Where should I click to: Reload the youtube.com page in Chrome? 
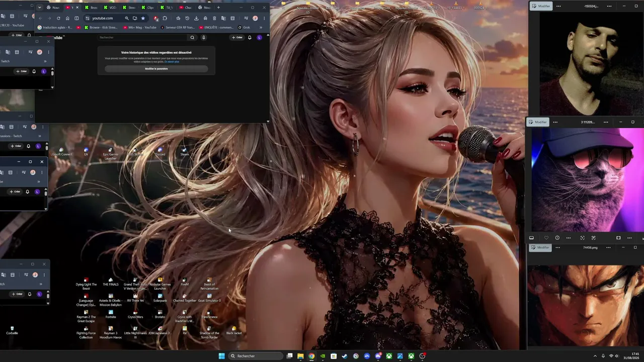click(58, 18)
